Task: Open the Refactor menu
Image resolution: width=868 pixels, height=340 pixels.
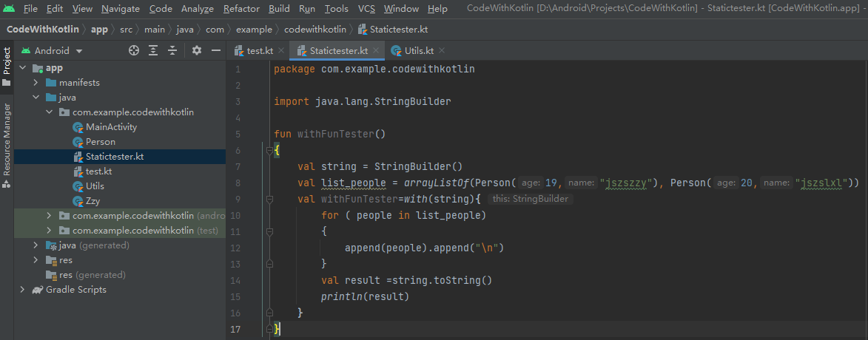Action: point(241,9)
